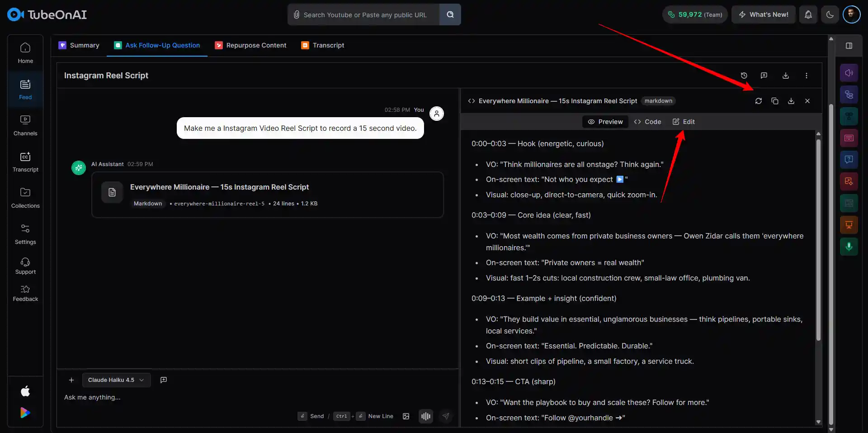Open the user profile avatar
This screenshot has height=433, width=868.
852,14
